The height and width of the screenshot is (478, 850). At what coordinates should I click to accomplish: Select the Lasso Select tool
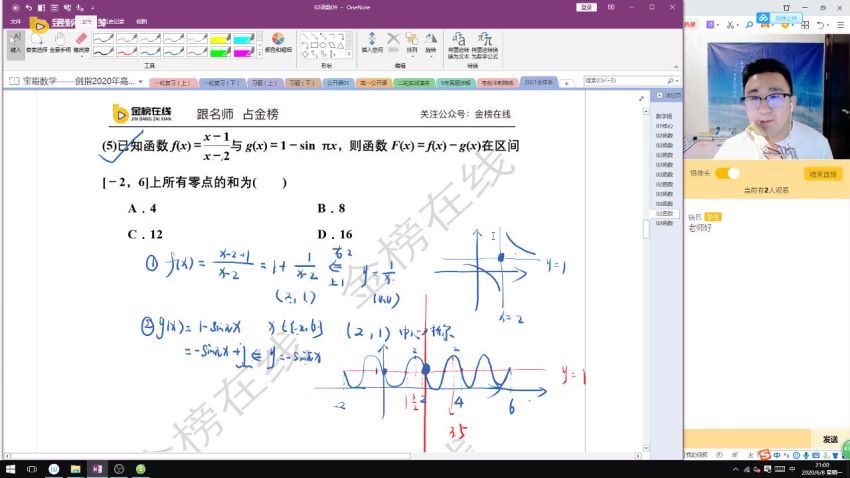pos(36,43)
